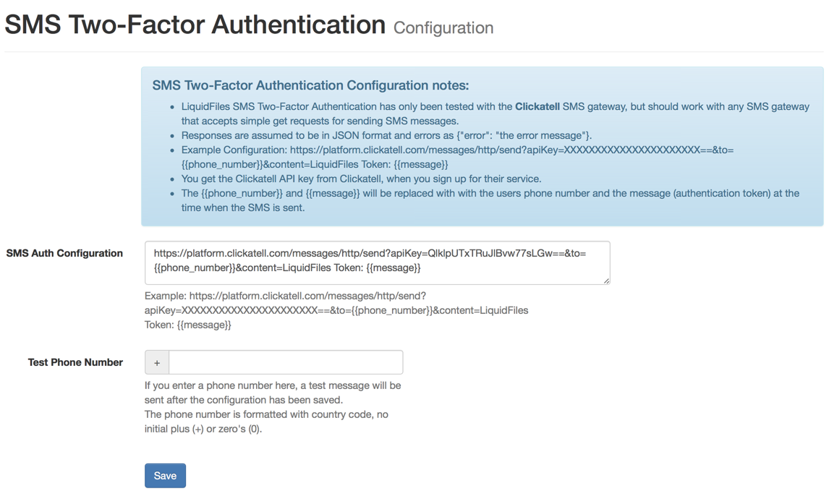
Task: Click the test message hint under phone field
Action: coord(273,393)
